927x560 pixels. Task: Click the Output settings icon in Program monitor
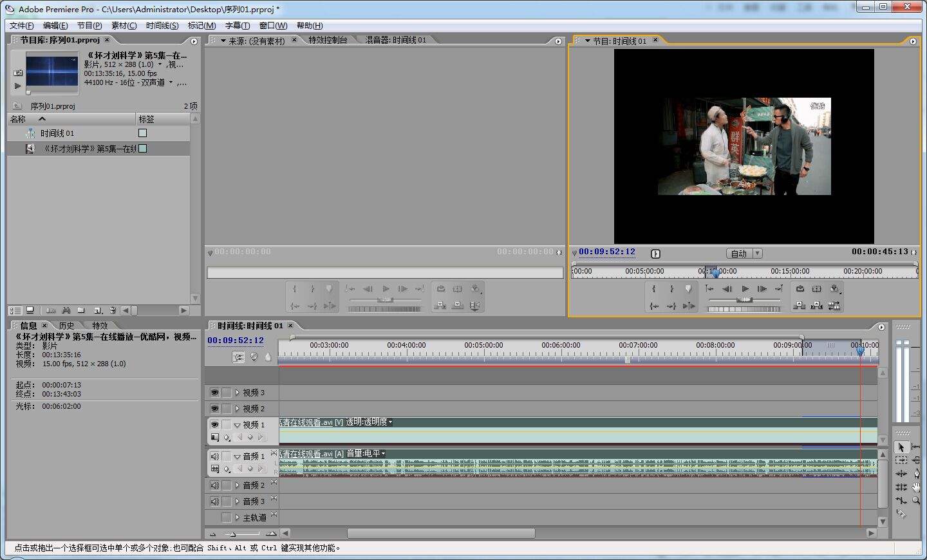(834, 289)
